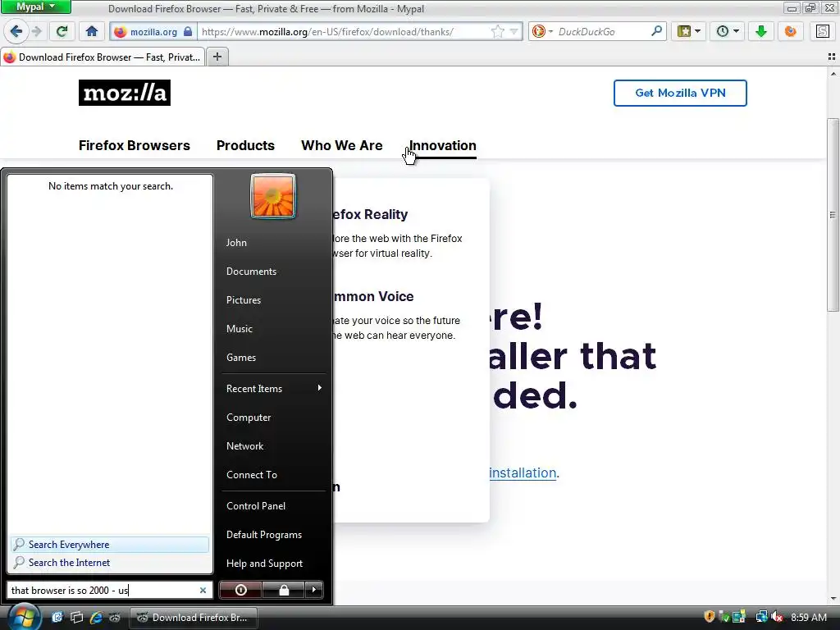840x630 pixels.
Task: Click the address bar URL field
Action: coord(343,32)
